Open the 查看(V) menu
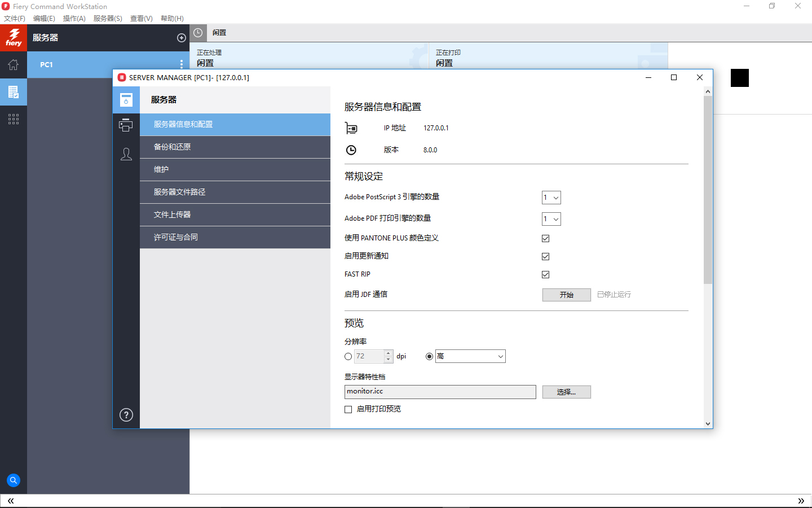Screen dimensions: 812x508 pyautogui.click(x=142, y=18)
